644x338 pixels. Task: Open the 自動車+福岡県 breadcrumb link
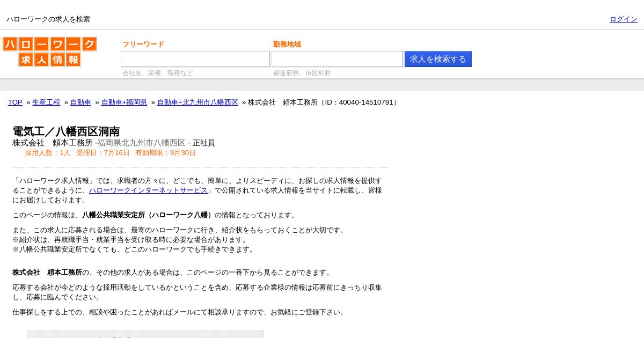(124, 102)
